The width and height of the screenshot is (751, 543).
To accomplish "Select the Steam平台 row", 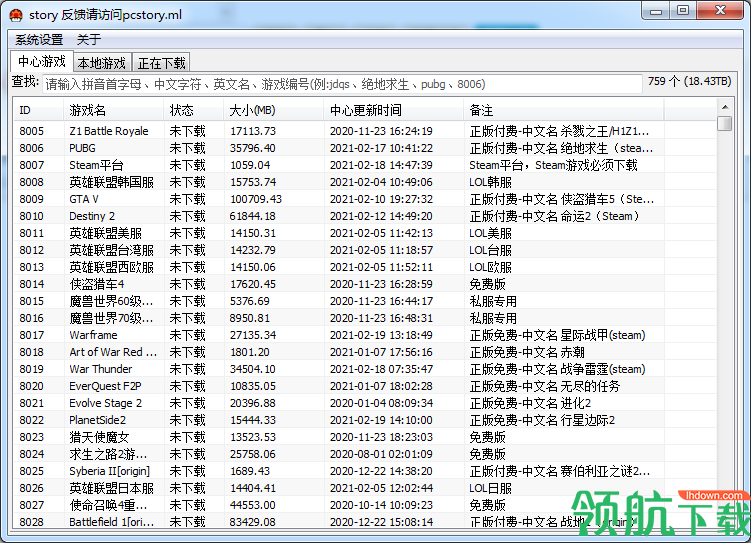I will [x=365, y=165].
